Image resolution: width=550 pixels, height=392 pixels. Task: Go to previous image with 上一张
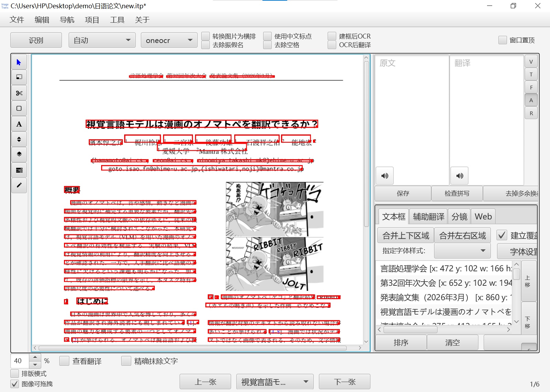(x=205, y=382)
